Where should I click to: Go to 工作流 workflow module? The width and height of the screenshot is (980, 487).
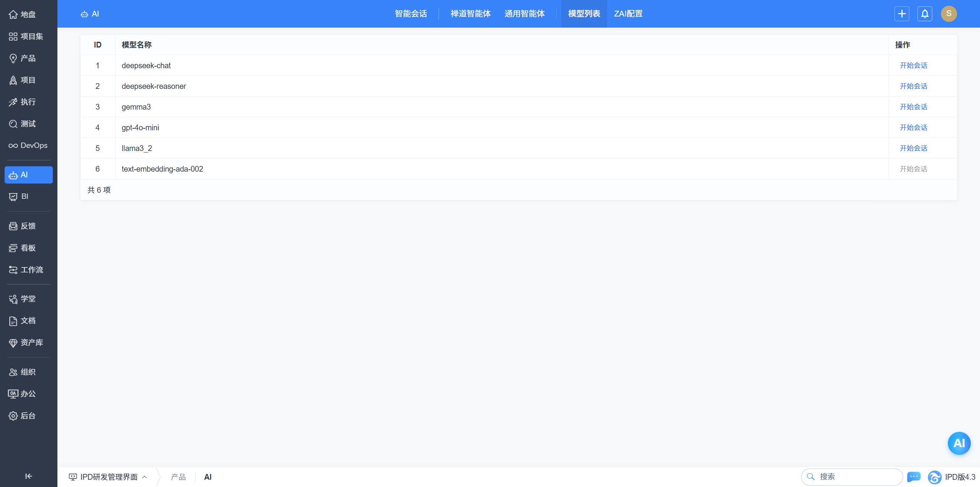coord(28,270)
